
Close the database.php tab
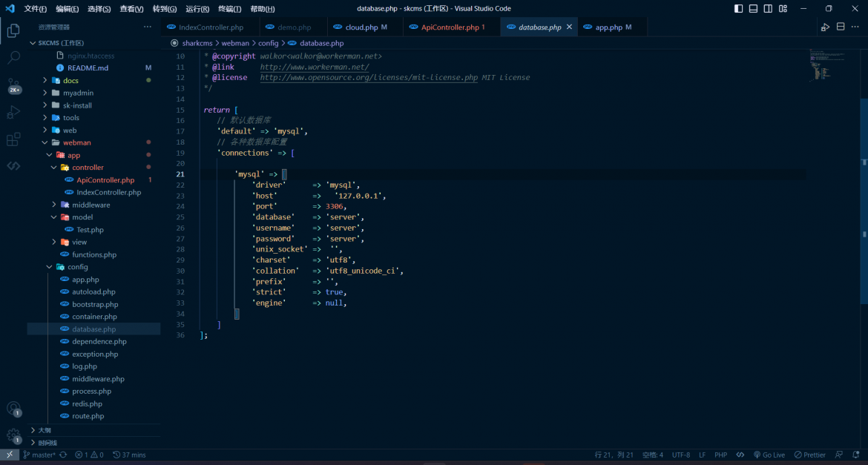click(569, 27)
